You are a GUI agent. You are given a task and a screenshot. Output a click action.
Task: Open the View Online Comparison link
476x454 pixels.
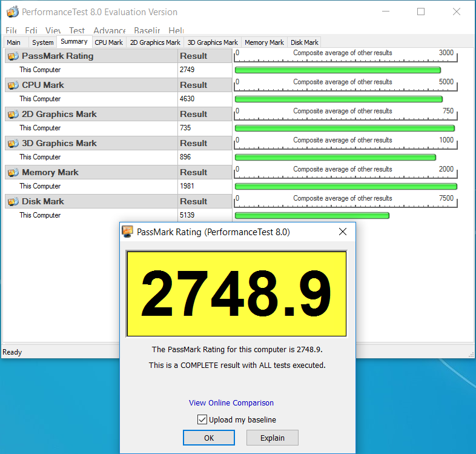click(x=231, y=403)
